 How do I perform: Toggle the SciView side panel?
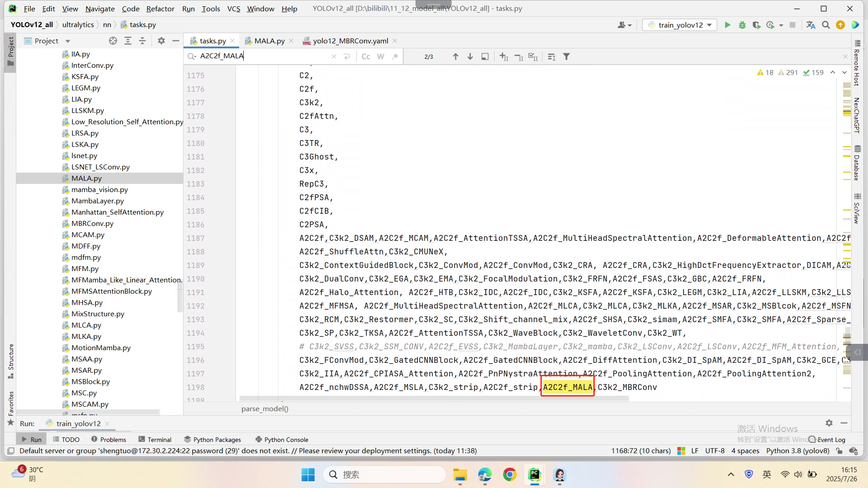tap(857, 208)
